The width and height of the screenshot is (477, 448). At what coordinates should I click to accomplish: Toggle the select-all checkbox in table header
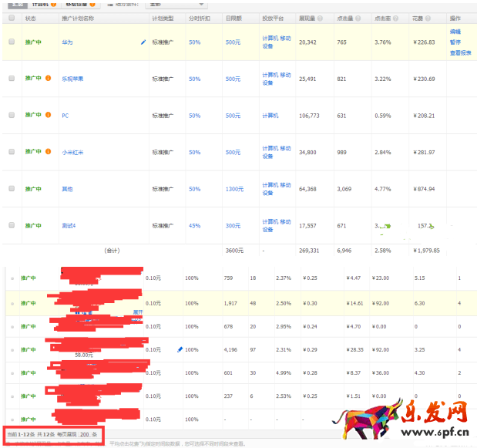tap(12, 17)
